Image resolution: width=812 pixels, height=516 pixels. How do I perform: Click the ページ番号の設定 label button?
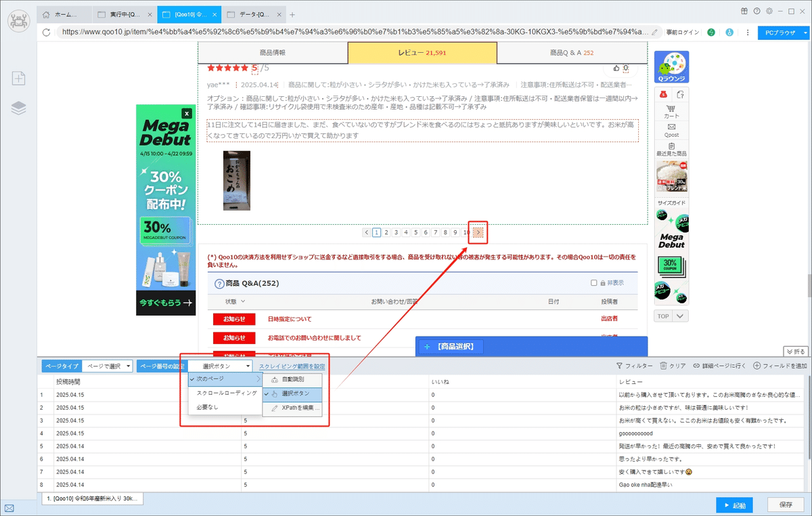pyautogui.click(x=161, y=366)
